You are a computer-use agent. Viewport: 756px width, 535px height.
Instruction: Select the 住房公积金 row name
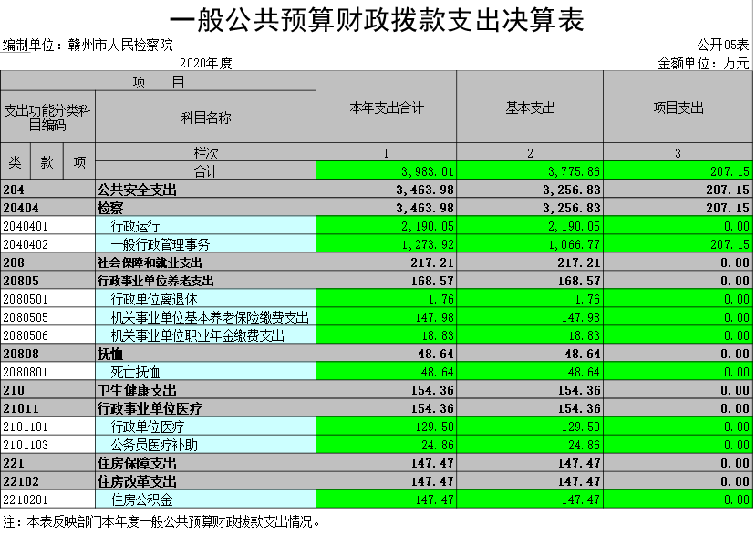pos(141,499)
